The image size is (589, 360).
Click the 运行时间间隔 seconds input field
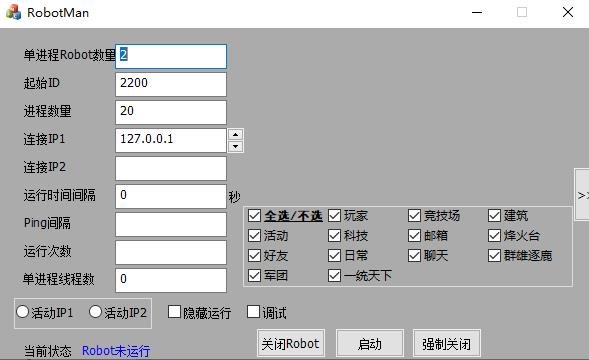point(171,196)
